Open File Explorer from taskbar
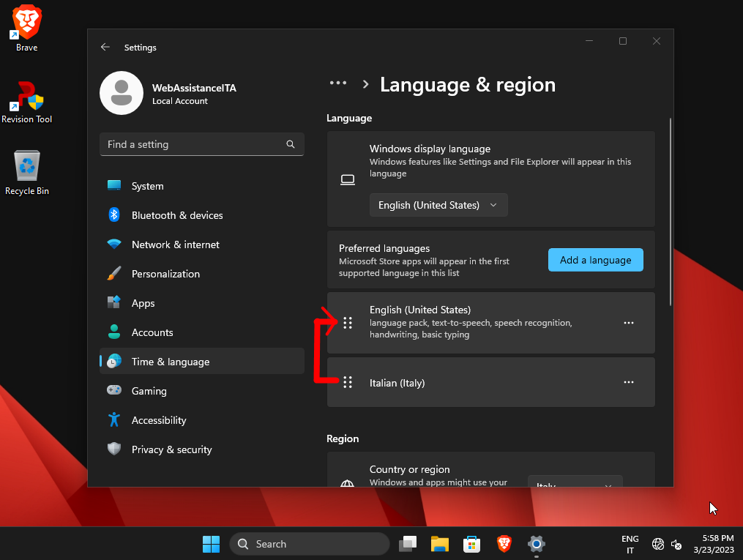The image size is (743, 560). coord(440,544)
